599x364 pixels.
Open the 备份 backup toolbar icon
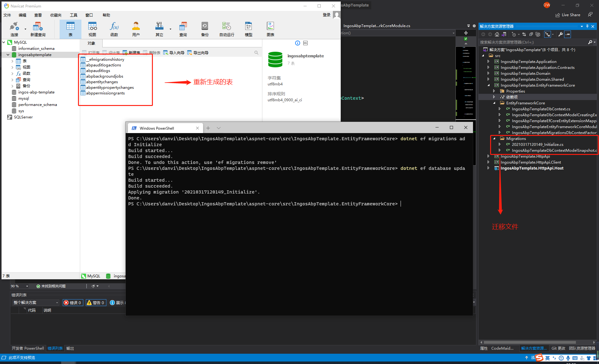point(205,29)
